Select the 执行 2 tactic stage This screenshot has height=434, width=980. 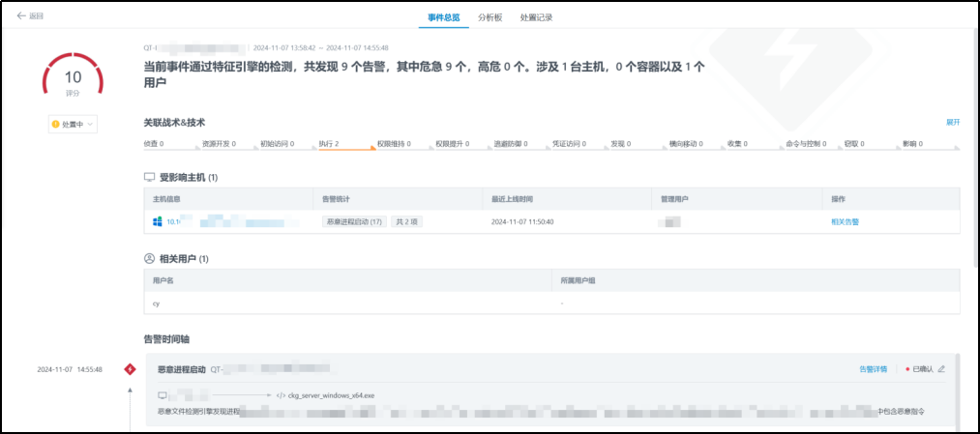click(329, 143)
